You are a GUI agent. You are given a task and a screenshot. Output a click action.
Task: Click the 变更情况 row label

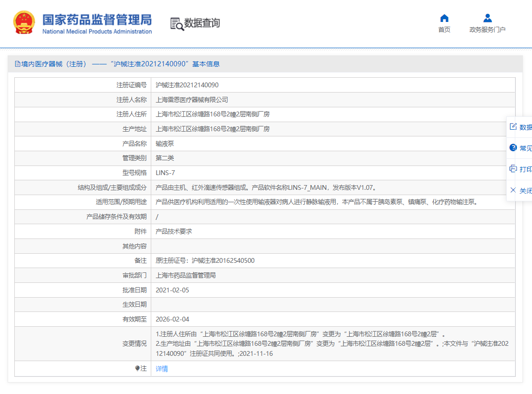[135, 344]
